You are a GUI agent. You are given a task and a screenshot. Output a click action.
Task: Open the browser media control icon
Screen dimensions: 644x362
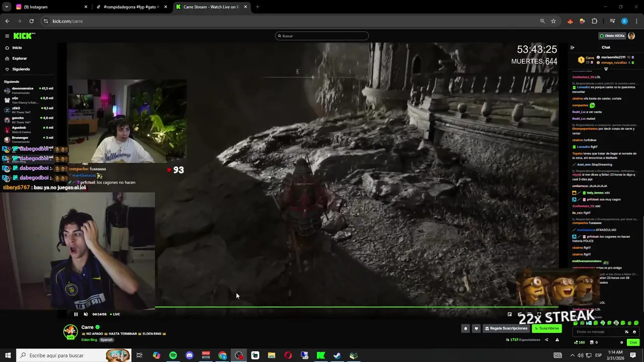612,21
